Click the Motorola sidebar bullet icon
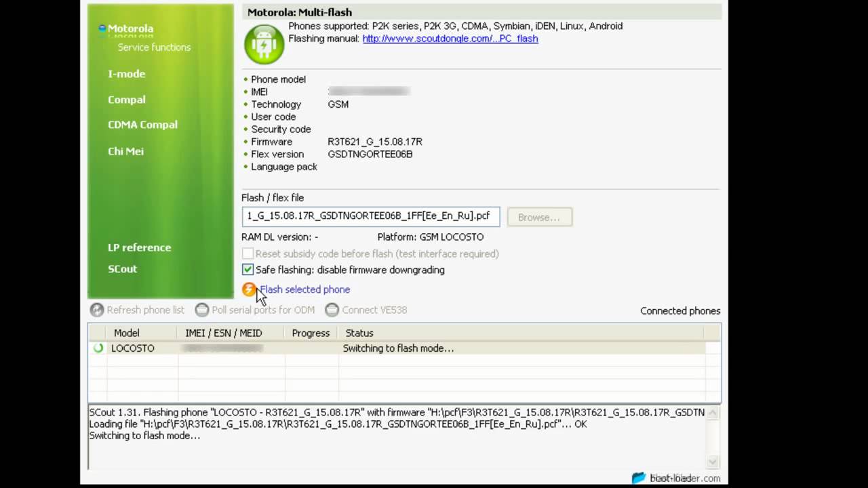The width and height of the screenshot is (868, 488). pyautogui.click(x=102, y=28)
